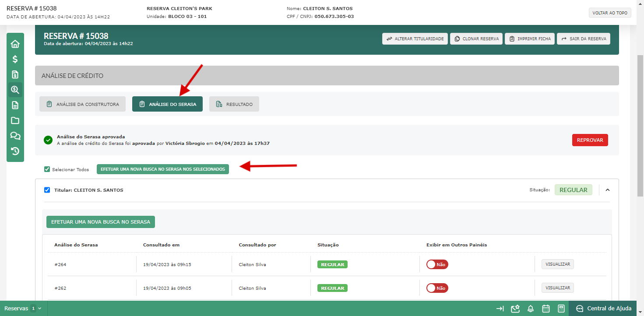Collapse the Titular CLEITON S. SANTOS section
644x316 pixels.
point(607,190)
